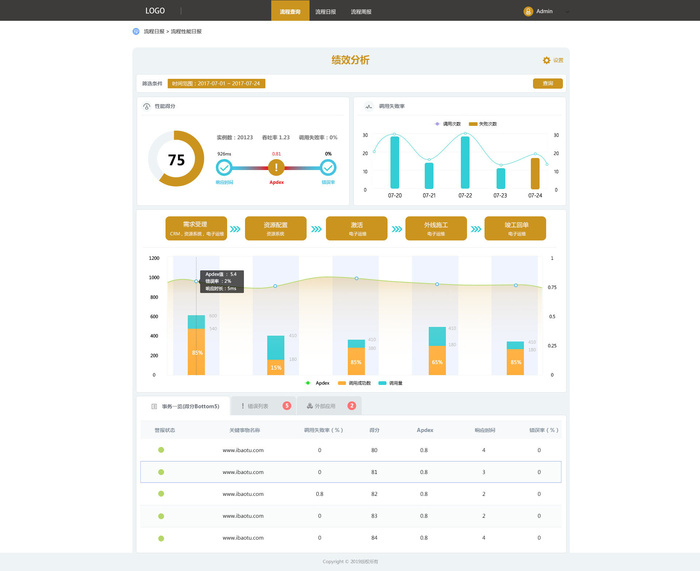
Task: Click the 0.8 failure rate cell in score 82 row
Action: (x=319, y=494)
